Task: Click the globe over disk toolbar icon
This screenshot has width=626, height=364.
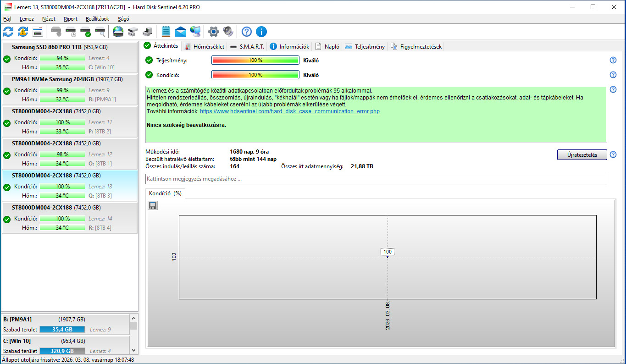Action: click(x=118, y=32)
